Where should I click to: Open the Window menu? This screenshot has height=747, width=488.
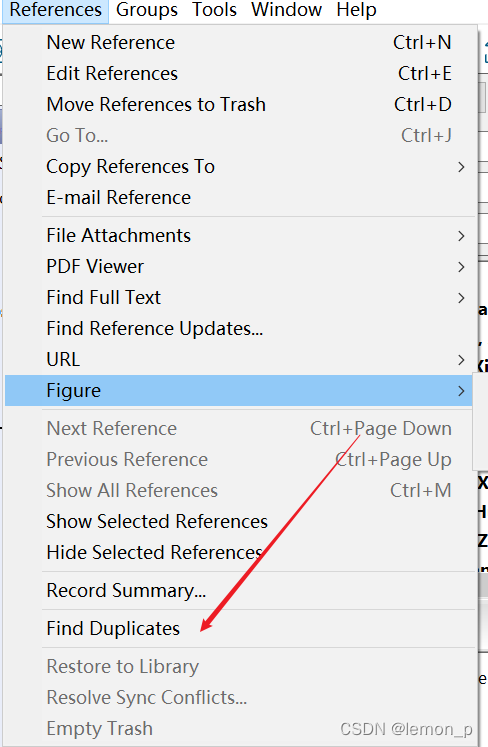tap(286, 10)
